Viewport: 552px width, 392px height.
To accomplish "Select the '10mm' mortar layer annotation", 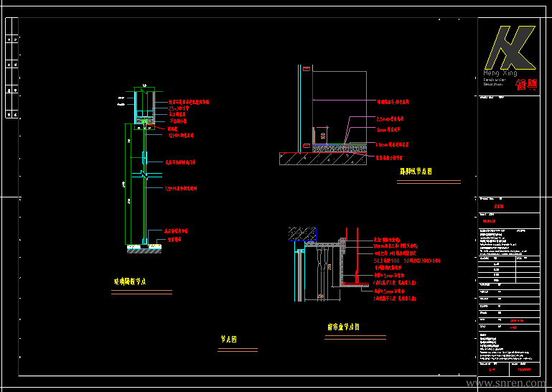I will tap(392, 145).
